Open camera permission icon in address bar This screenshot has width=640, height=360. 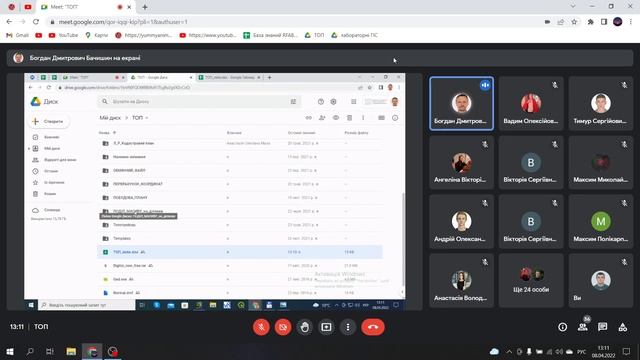coord(547,22)
